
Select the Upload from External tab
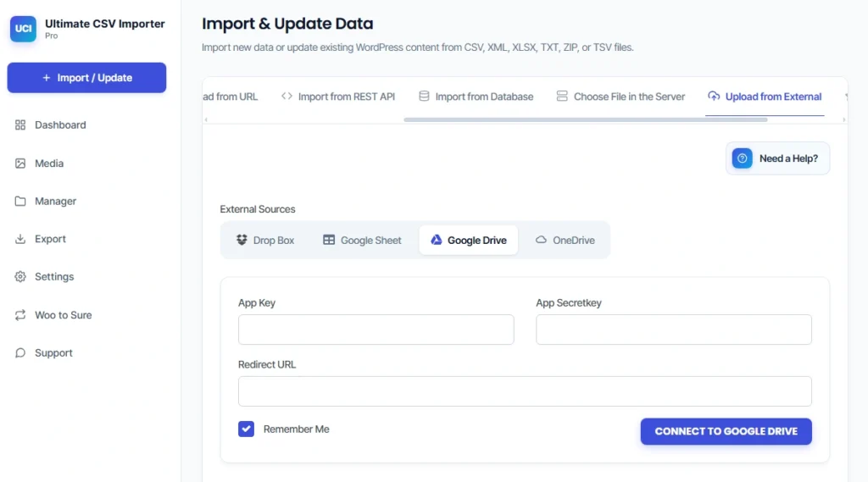click(765, 97)
